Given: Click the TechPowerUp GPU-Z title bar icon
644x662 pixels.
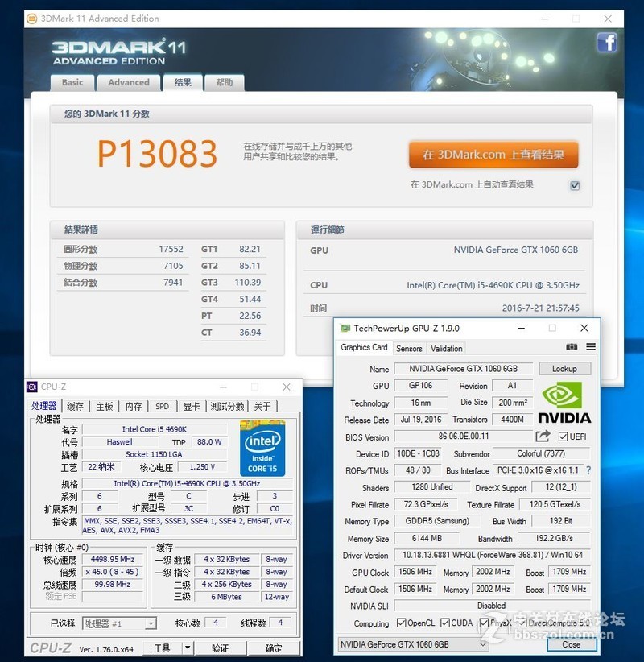Looking at the screenshot, I should pos(345,328).
